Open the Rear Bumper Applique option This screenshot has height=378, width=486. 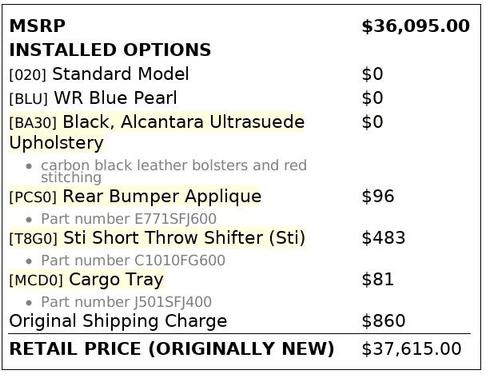point(135,196)
